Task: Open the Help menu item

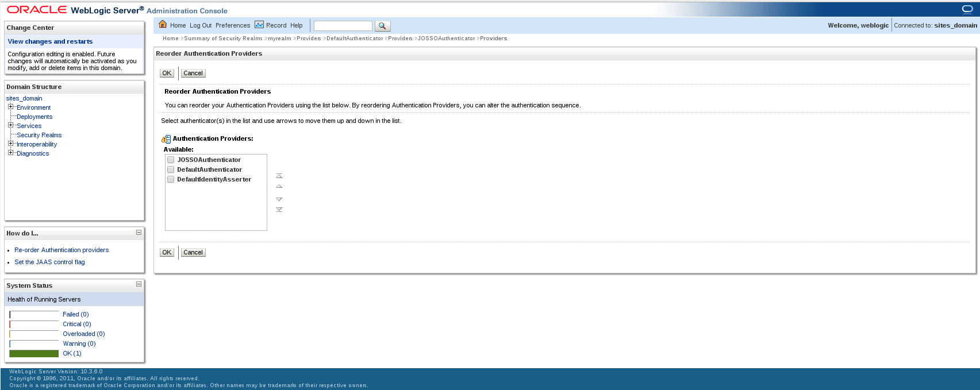Action: coord(297,25)
